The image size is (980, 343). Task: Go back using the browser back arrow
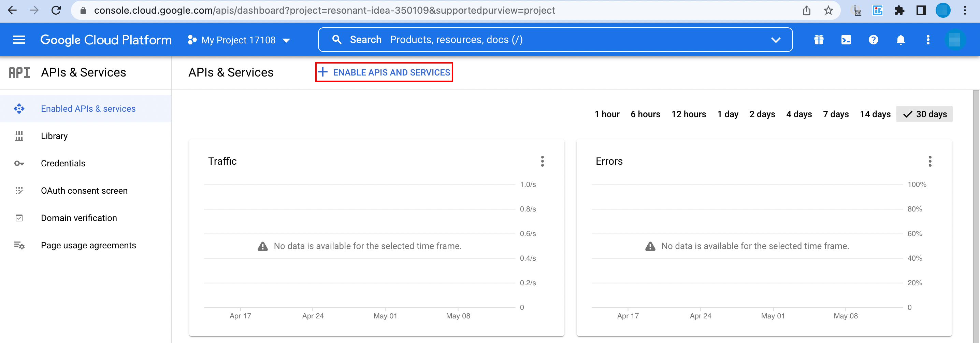coord(13,10)
